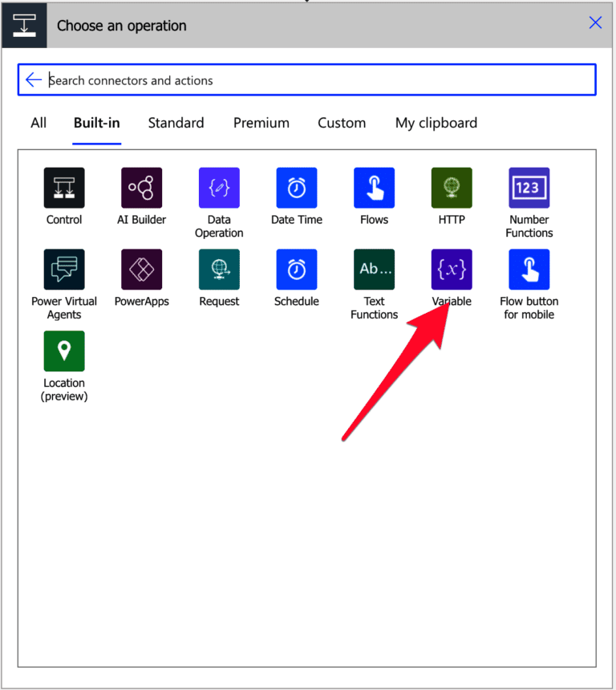Open the Location (preview) connector

pyautogui.click(x=64, y=351)
